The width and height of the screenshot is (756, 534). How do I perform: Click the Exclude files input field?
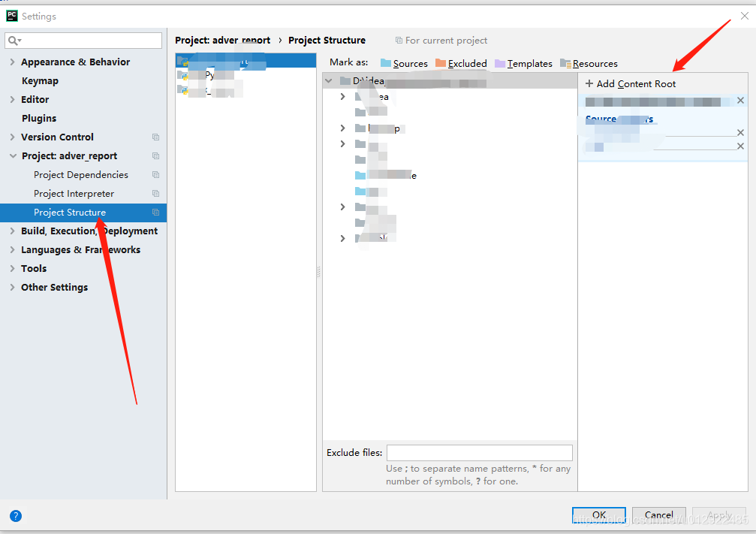click(479, 453)
